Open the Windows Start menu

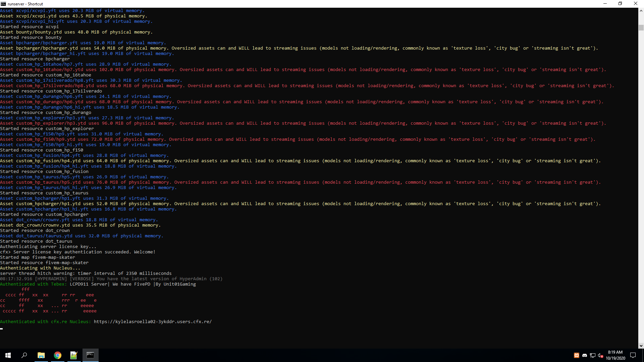8,355
